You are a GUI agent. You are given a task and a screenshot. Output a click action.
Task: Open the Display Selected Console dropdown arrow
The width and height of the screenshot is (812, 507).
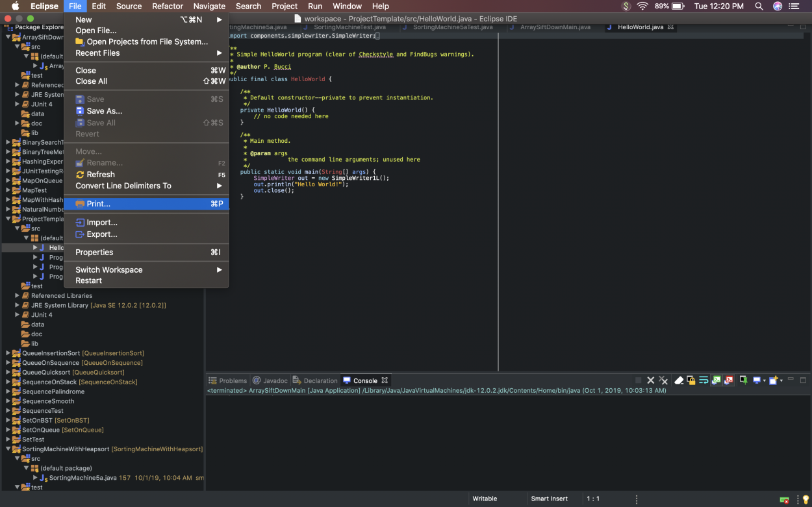pyautogui.click(x=764, y=381)
